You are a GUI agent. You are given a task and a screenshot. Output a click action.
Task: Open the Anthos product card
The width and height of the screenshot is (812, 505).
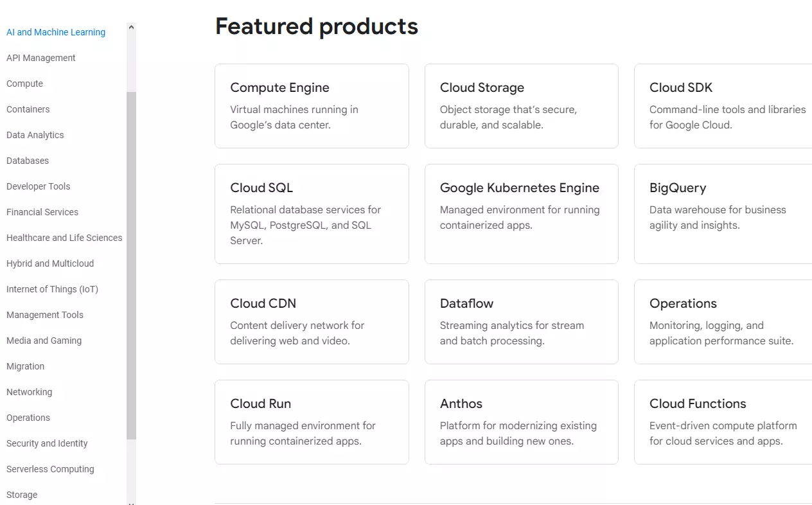click(521, 422)
